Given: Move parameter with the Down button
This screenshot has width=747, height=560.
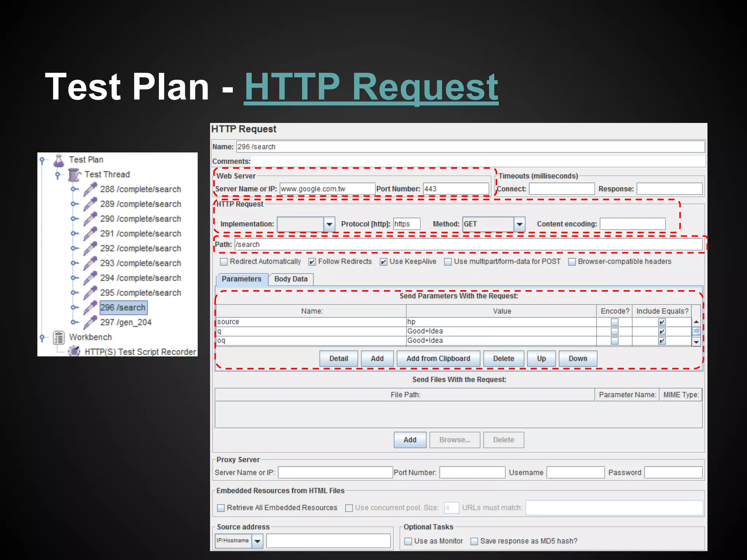Looking at the screenshot, I should (x=578, y=359).
